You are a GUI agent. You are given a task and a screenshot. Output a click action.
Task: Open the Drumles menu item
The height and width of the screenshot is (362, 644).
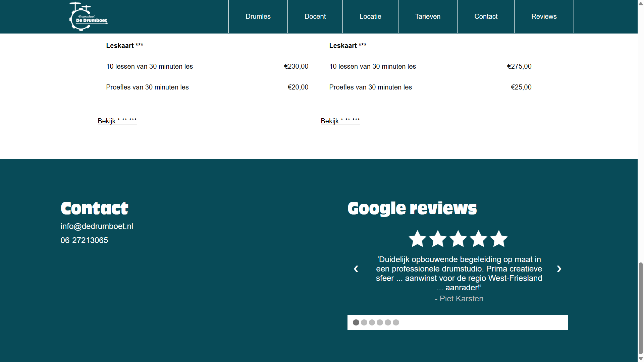258,16
